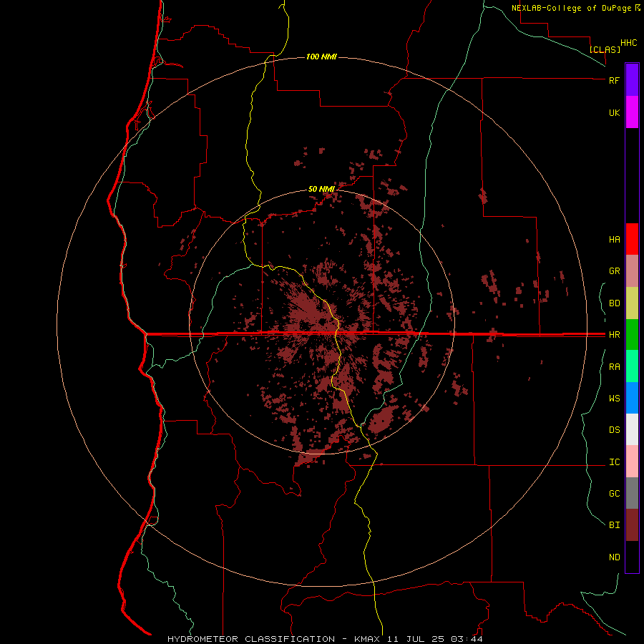Click the WS legend label
The image size is (644, 644).
[x=614, y=398]
